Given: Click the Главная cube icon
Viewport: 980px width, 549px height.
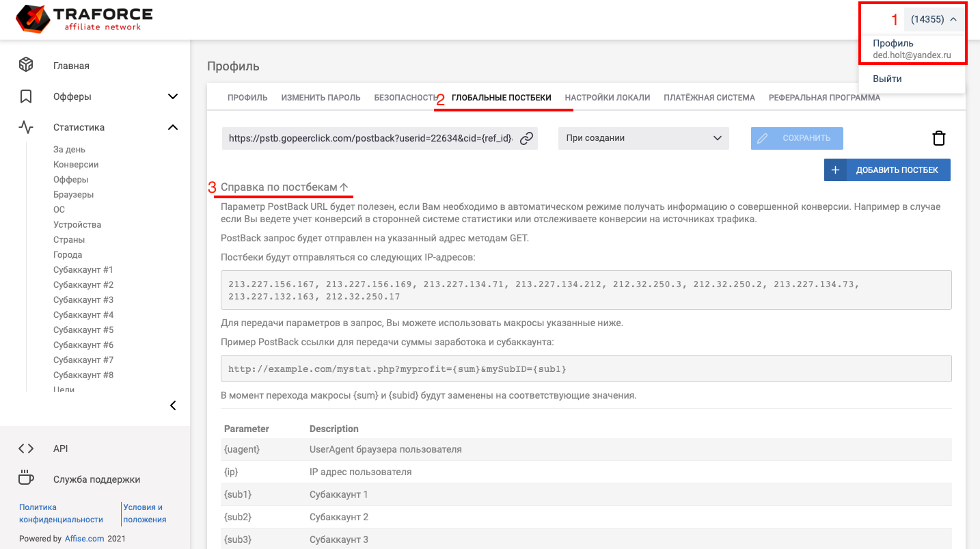Looking at the screenshot, I should (26, 65).
